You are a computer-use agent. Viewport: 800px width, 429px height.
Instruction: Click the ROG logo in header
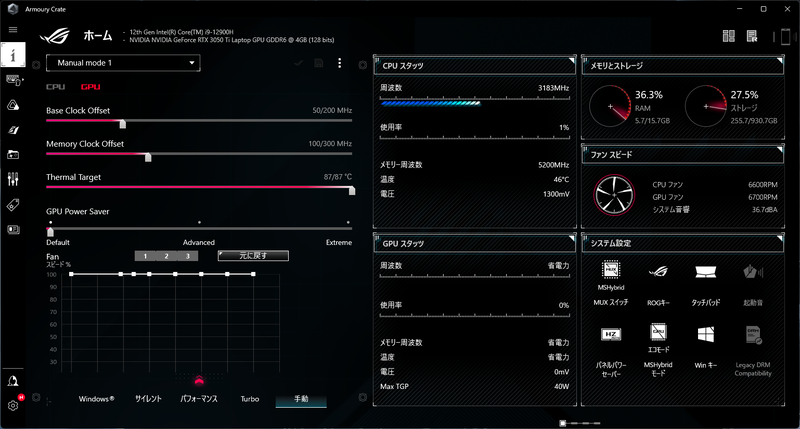tap(55, 36)
